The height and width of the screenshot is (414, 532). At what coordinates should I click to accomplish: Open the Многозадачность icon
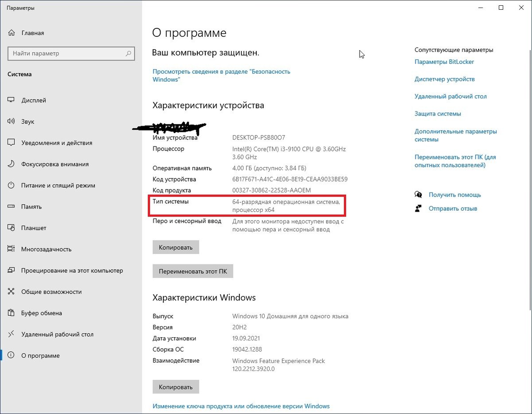(11, 249)
